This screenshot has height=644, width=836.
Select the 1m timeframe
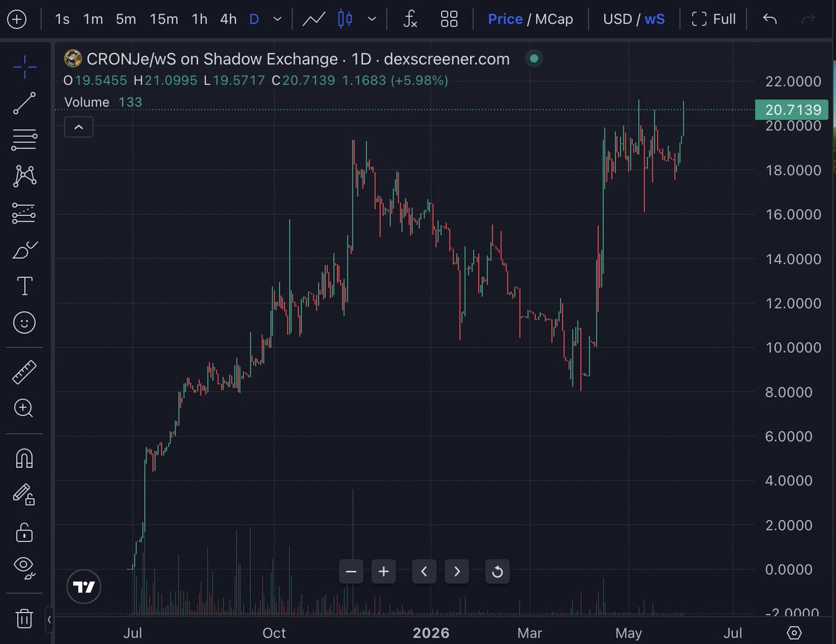pos(93,19)
